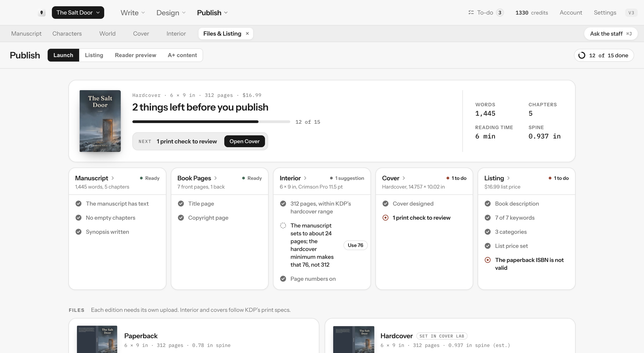This screenshot has width=644, height=353.
Task: Switch to the Reader preview segment
Action: (x=136, y=55)
